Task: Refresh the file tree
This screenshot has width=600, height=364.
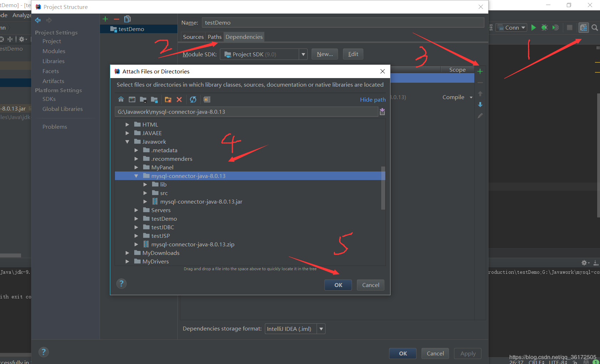Action: (193, 99)
